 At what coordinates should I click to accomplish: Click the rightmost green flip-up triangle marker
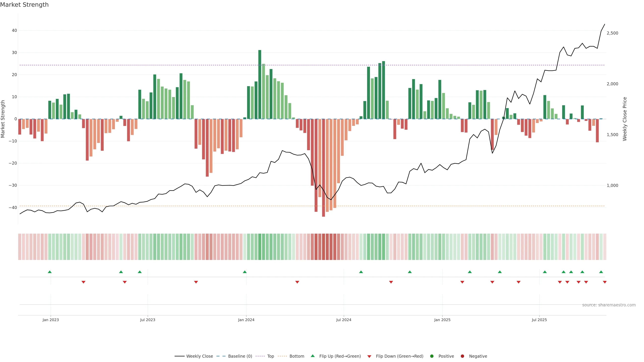(x=601, y=272)
